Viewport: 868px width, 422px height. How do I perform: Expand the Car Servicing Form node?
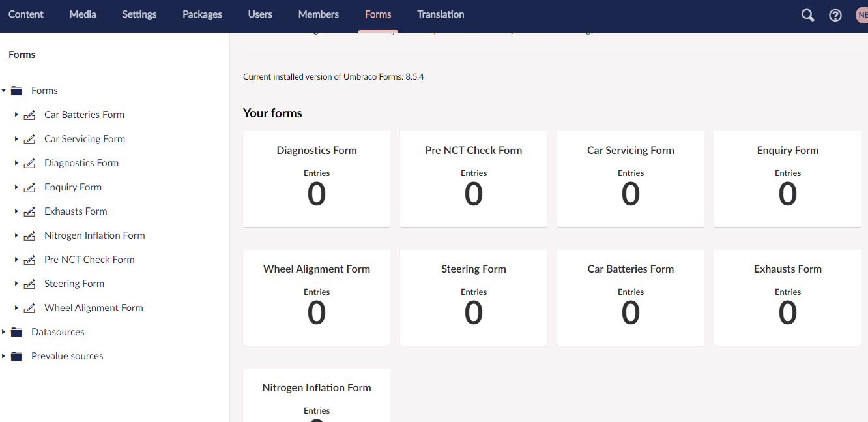pos(16,139)
